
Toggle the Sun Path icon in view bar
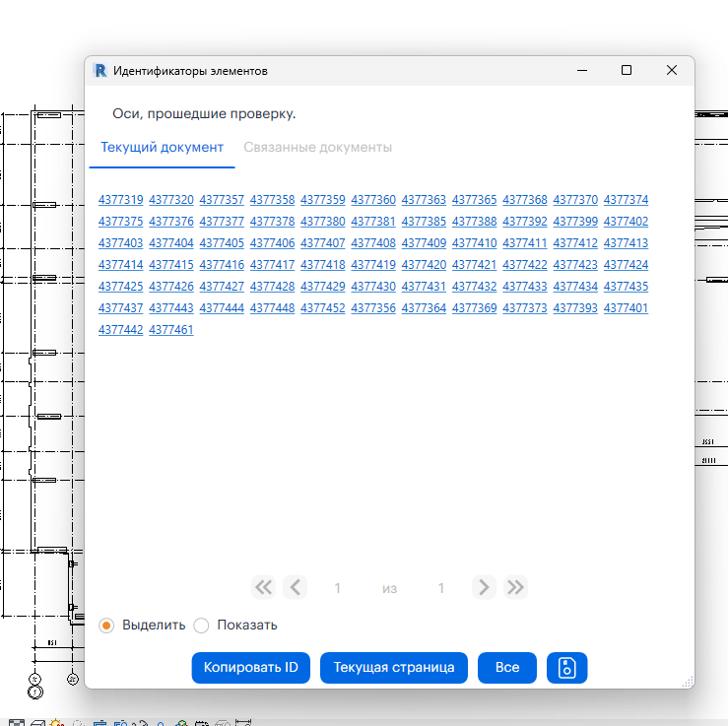(57, 722)
